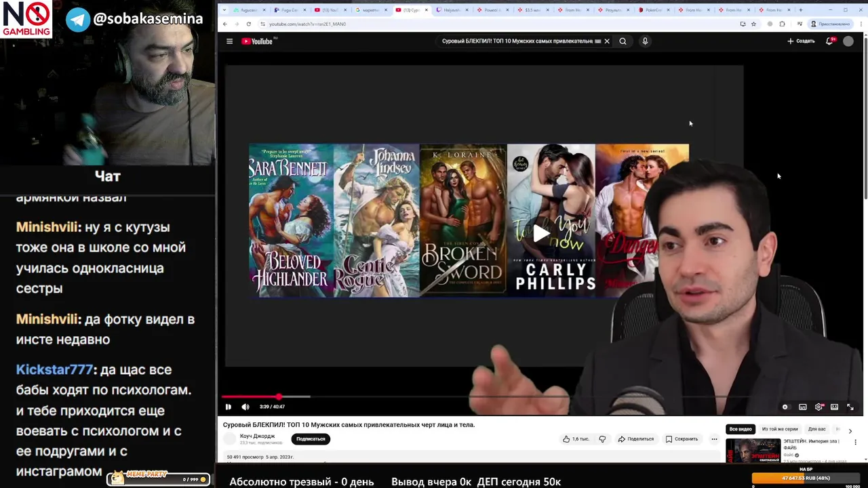This screenshot has width=868, height=488.
Task: Select the Из той же серии chip
Action: point(780,429)
